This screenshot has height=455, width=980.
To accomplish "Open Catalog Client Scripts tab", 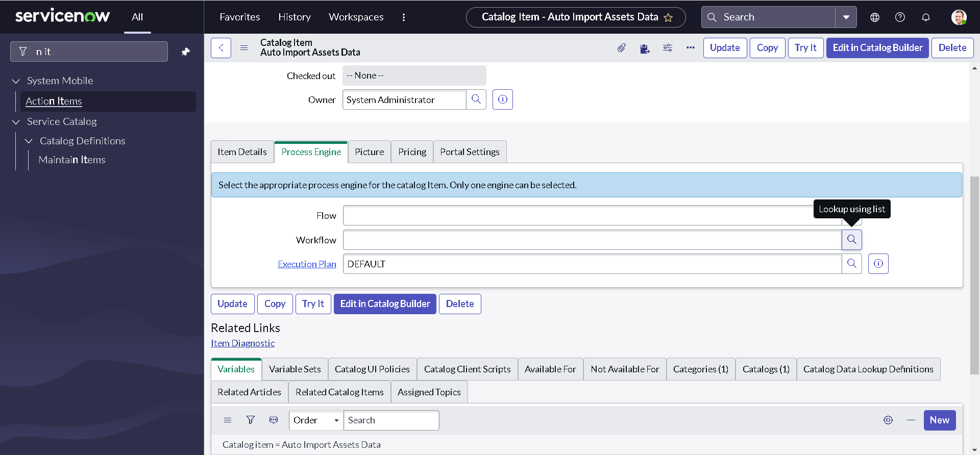I will point(468,369).
